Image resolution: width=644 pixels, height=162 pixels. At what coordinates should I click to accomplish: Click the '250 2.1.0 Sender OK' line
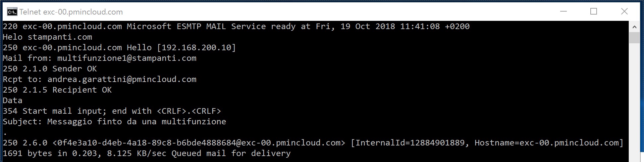(x=50, y=69)
